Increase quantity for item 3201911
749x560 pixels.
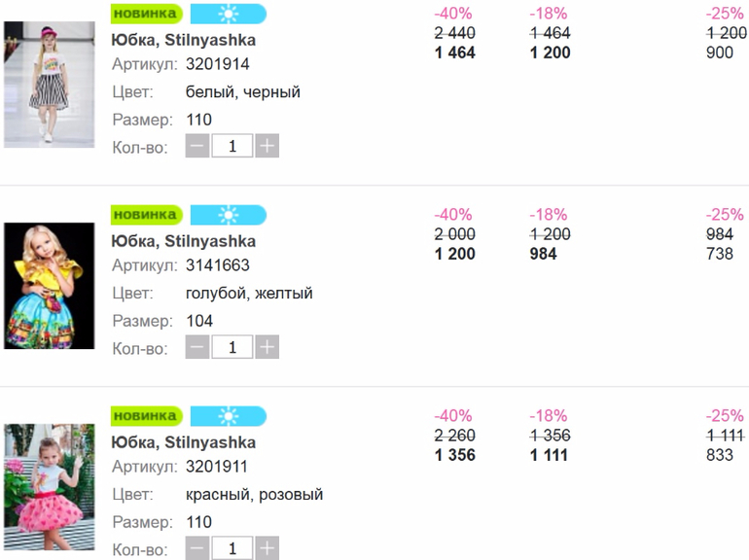click(x=267, y=548)
